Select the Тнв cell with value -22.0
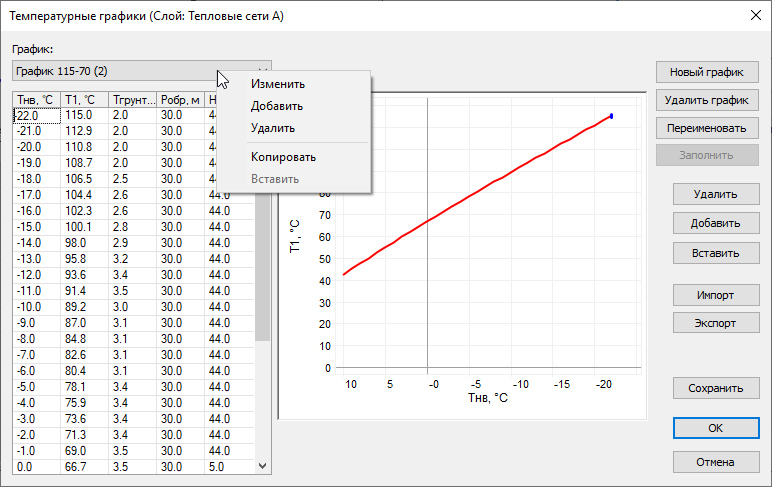 (35, 115)
